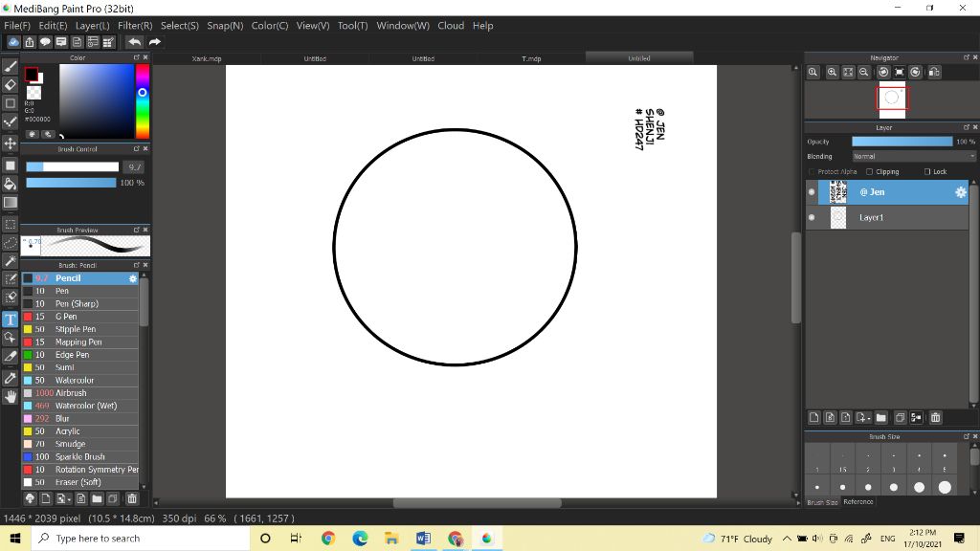Select the rectangular Select tool

click(x=10, y=224)
